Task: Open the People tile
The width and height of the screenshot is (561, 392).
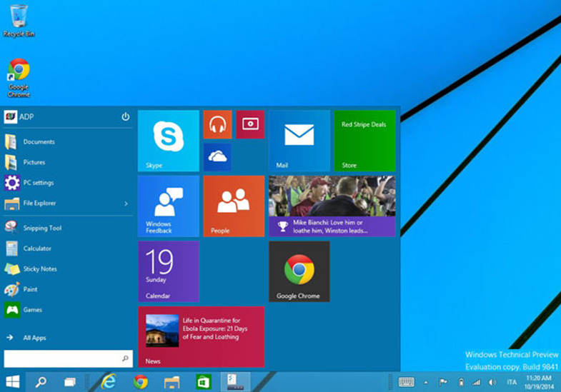Action: 234,206
